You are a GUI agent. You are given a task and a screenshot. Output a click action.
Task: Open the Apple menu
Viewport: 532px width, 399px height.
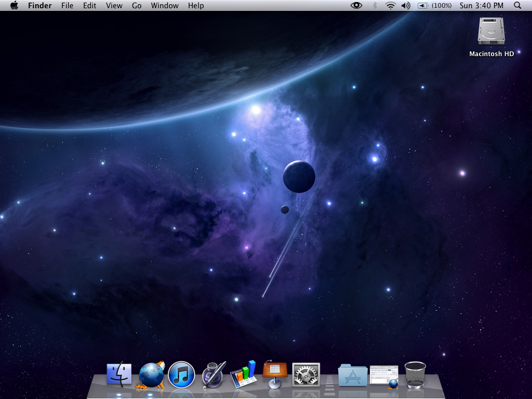click(14, 5)
